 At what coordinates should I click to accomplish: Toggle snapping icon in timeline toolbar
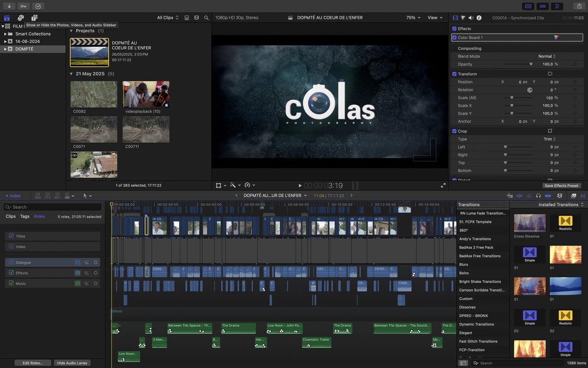coord(549,196)
